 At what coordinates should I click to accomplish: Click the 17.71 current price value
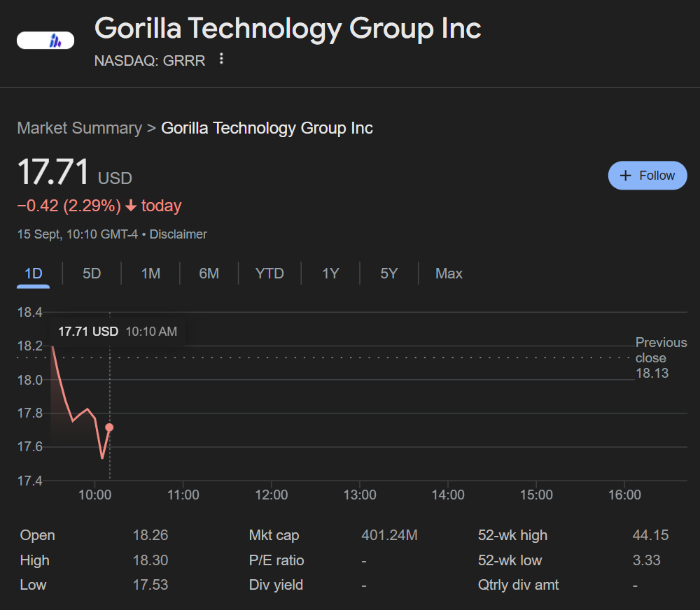point(53,172)
